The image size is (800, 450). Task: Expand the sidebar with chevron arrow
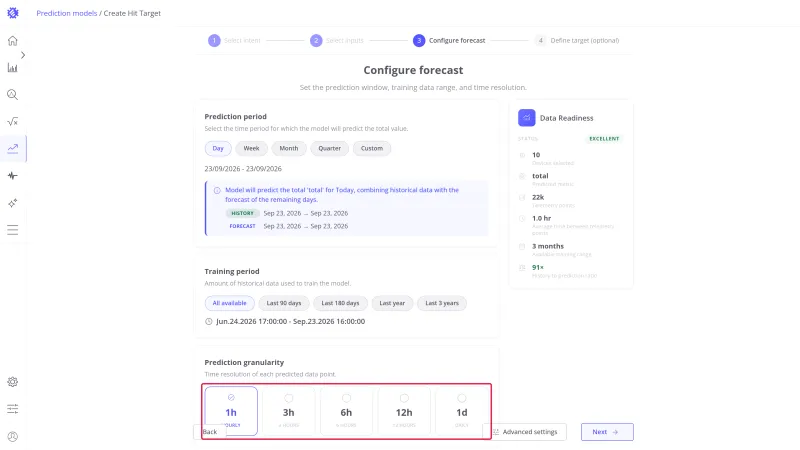[x=23, y=55]
